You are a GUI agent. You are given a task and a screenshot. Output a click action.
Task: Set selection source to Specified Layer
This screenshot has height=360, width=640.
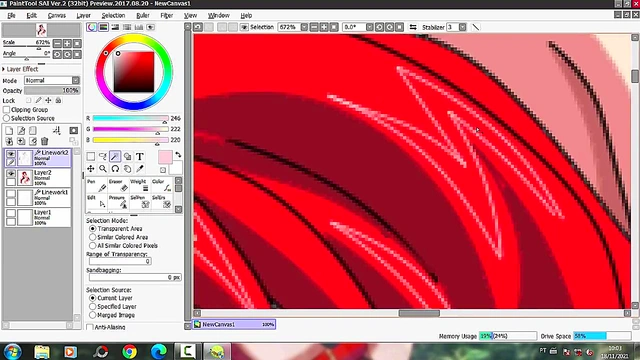point(93,307)
